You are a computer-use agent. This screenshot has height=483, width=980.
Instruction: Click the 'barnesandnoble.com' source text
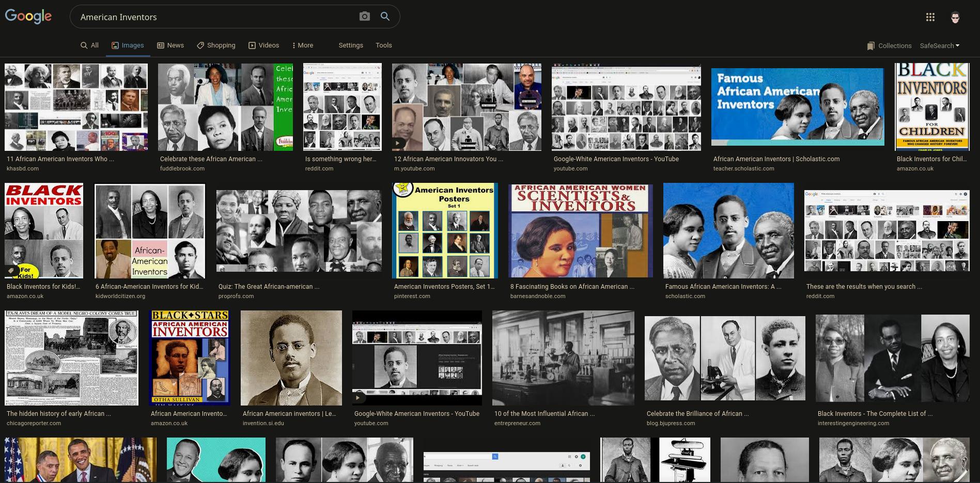click(538, 296)
